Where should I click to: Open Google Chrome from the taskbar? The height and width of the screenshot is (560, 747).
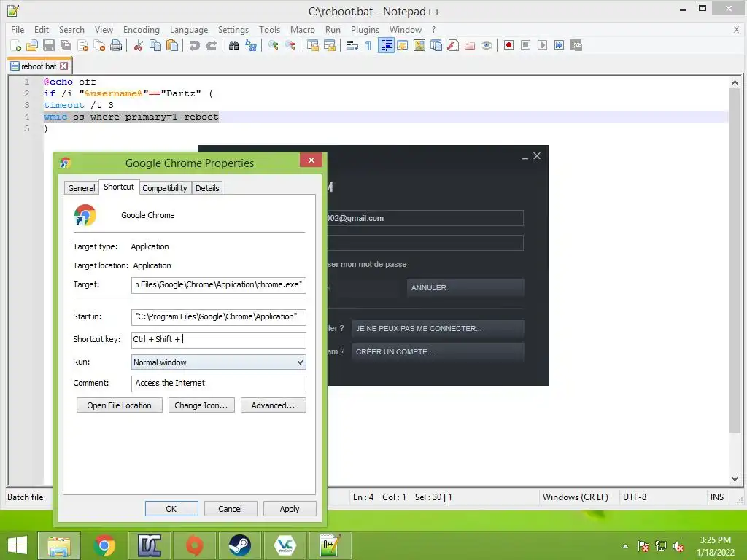(105, 545)
